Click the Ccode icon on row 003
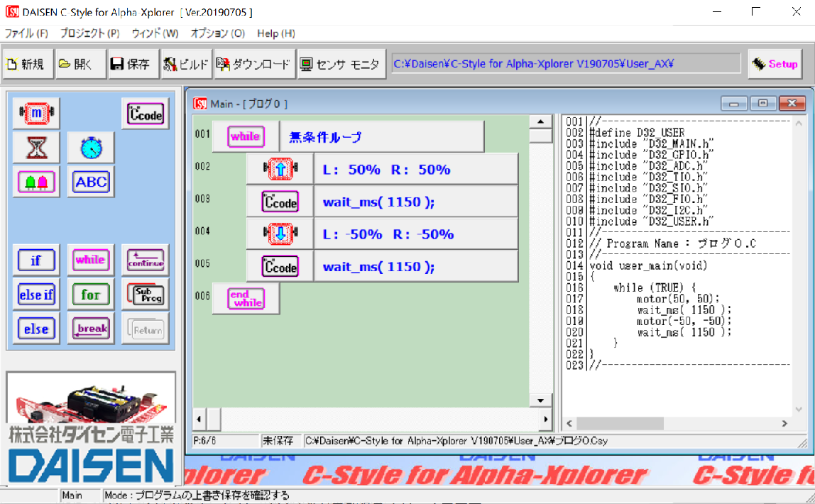Image resolution: width=815 pixels, height=504 pixels. pos(280,202)
